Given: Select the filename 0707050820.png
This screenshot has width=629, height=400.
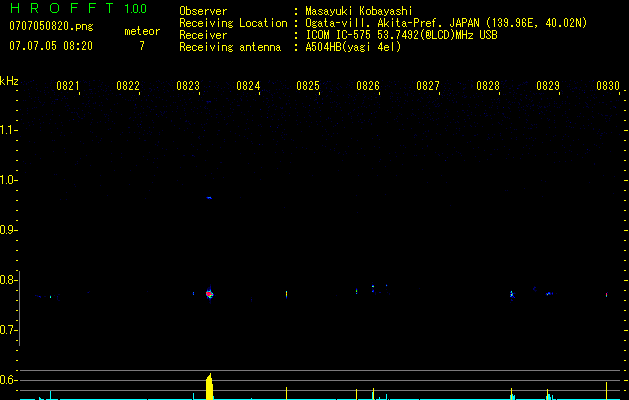Looking at the screenshot, I should tap(51, 26).
